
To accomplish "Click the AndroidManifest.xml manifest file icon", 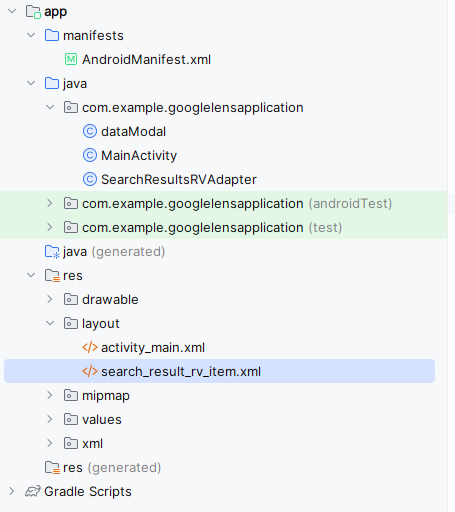I will [71, 59].
